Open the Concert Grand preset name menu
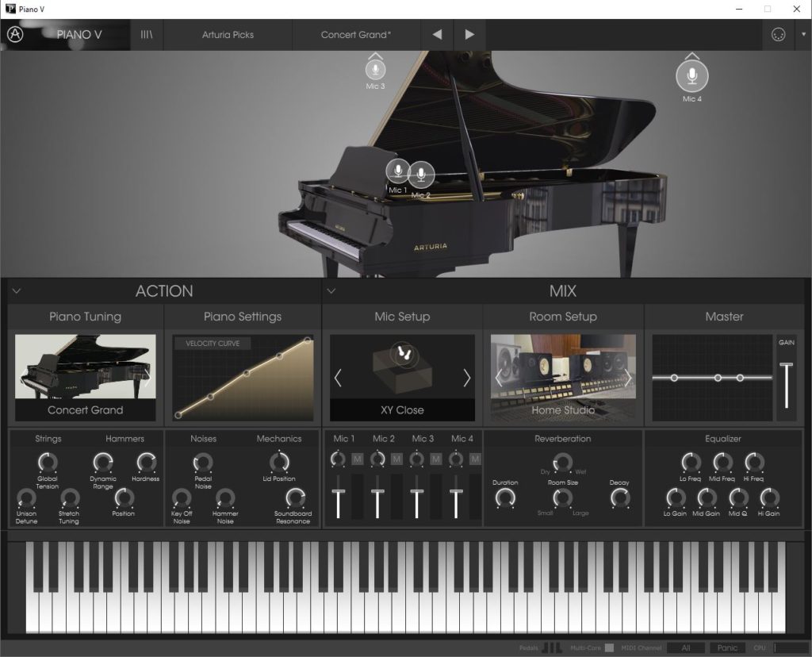The height and width of the screenshot is (657, 812). [356, 35]
